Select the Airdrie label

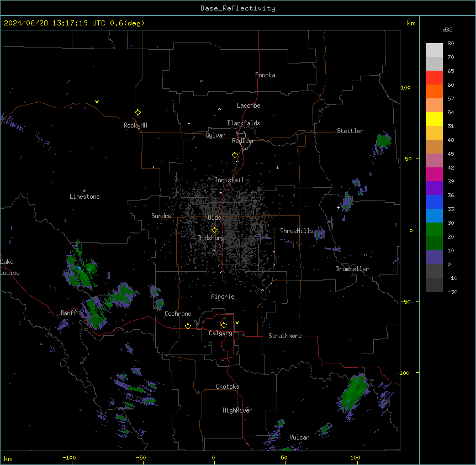[223, 297]
